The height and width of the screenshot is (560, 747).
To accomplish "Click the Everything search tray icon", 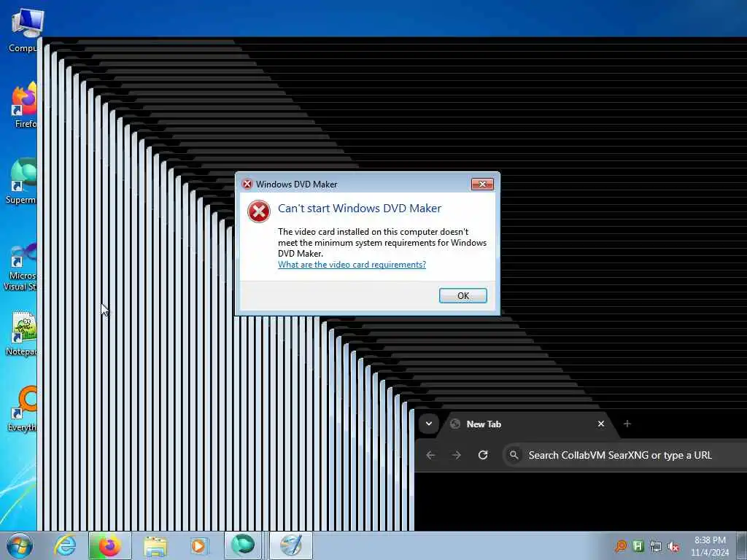I will 621,546.
